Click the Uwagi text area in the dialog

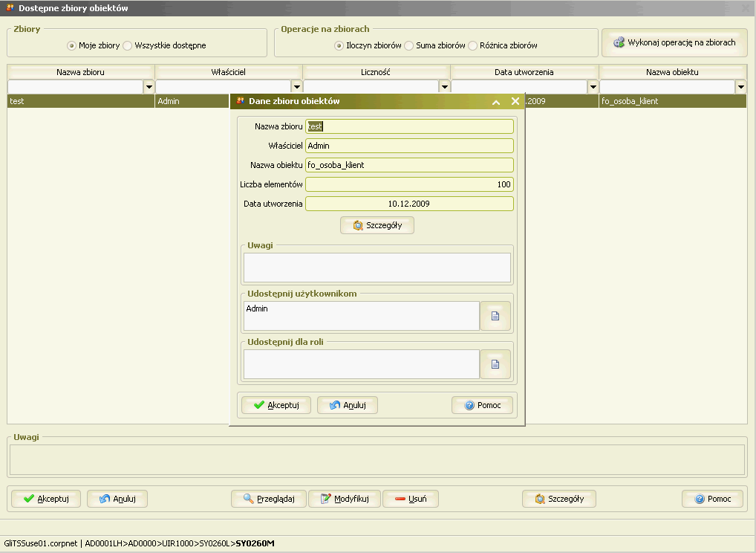click(377, 268)
